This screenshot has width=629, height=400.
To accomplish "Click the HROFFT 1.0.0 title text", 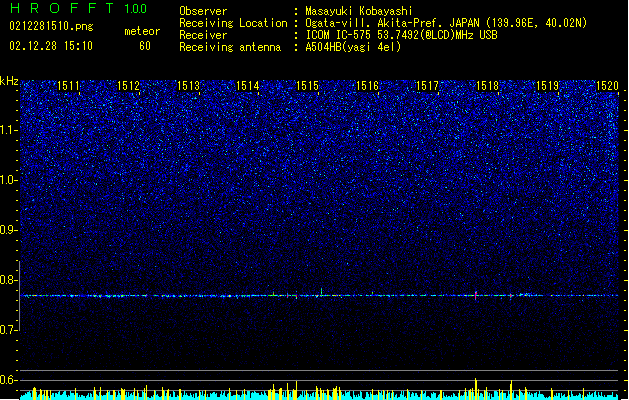I will tap(79, 8).
